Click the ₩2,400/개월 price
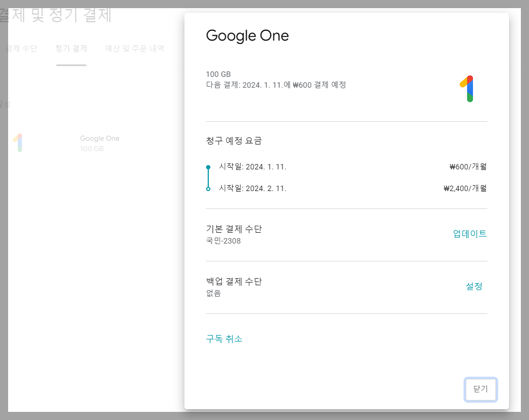Image resolution: width=529 pixels, height=420 pixels. 465,188
